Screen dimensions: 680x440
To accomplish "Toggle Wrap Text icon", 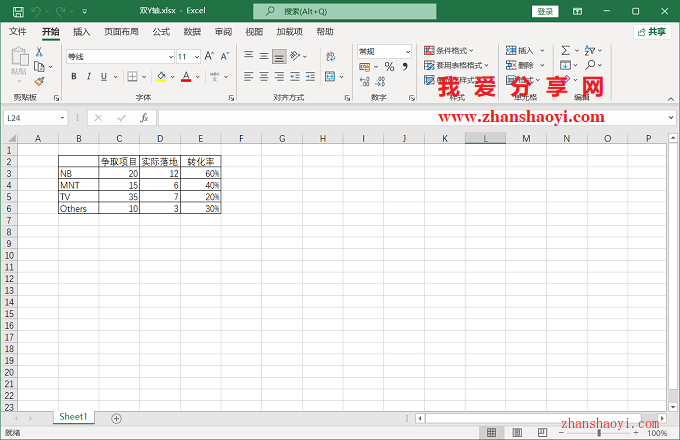I will (x=330, y=56).
